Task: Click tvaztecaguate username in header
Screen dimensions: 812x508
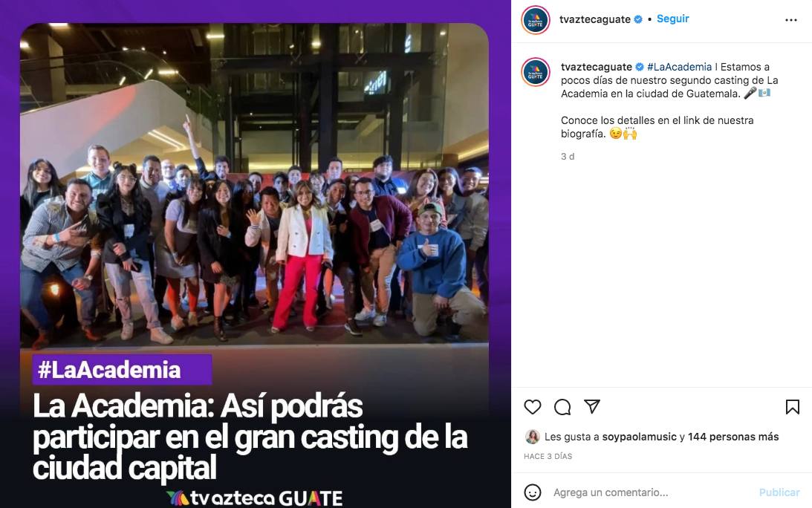Action: [595, 19]
